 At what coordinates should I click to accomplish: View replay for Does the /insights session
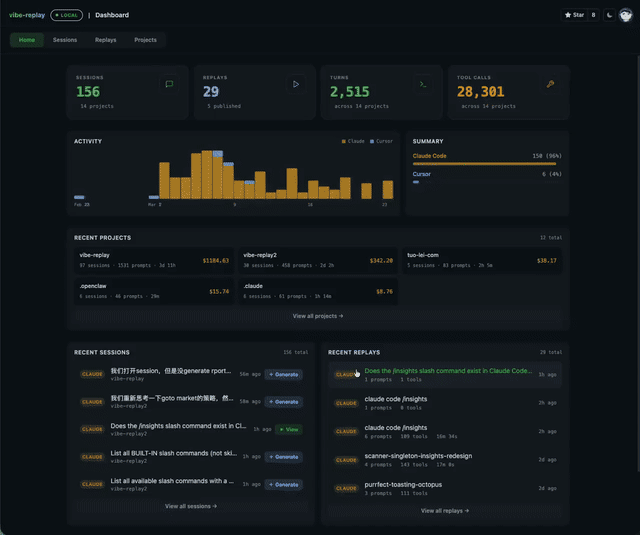click(x=289, y=429)
